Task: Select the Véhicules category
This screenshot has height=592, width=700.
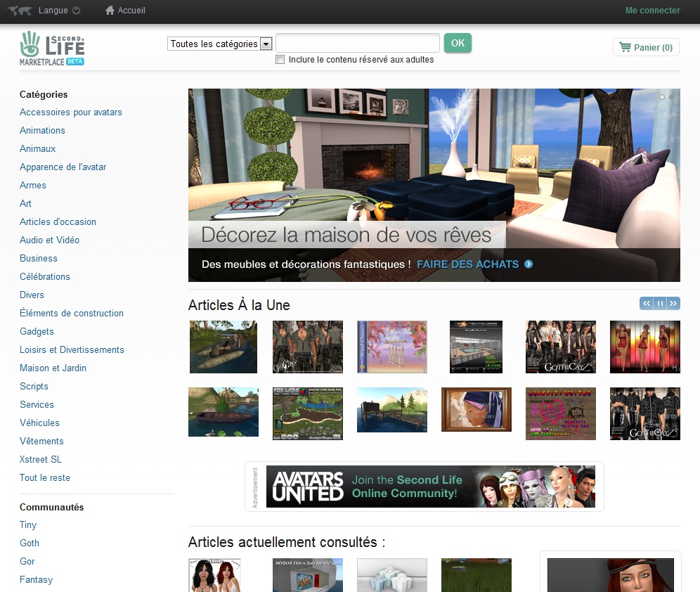Action: tap(39, 423)
